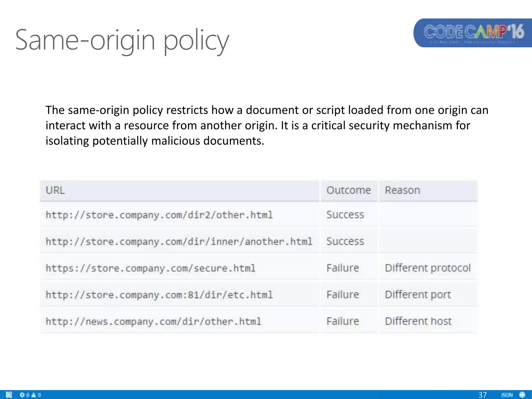
Task: Click the JSON language mode indicator
Action: 507,395
